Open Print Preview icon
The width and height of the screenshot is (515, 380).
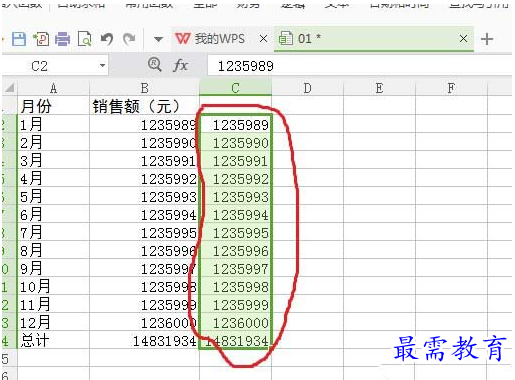(x=85, y=39)
